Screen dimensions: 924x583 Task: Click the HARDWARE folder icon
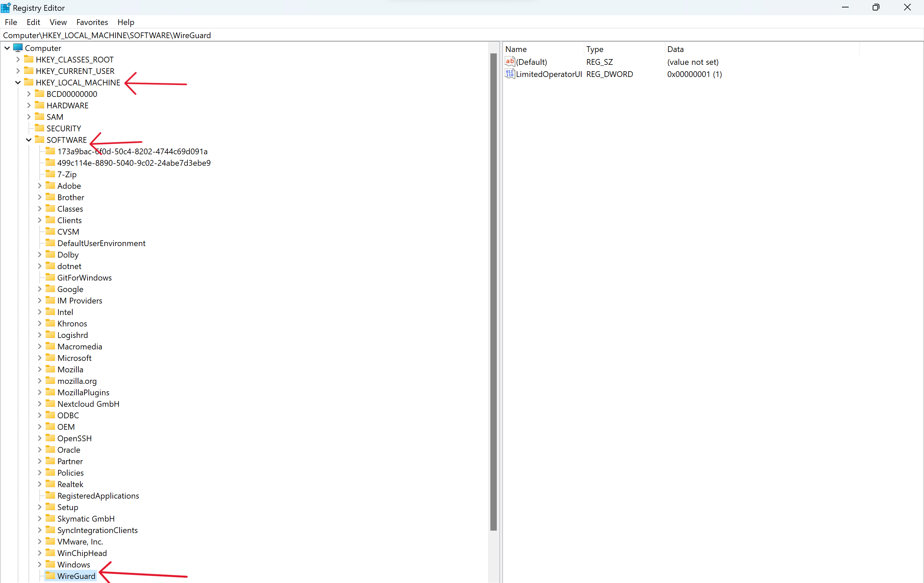pyautogui.click(x=40, y=105)
